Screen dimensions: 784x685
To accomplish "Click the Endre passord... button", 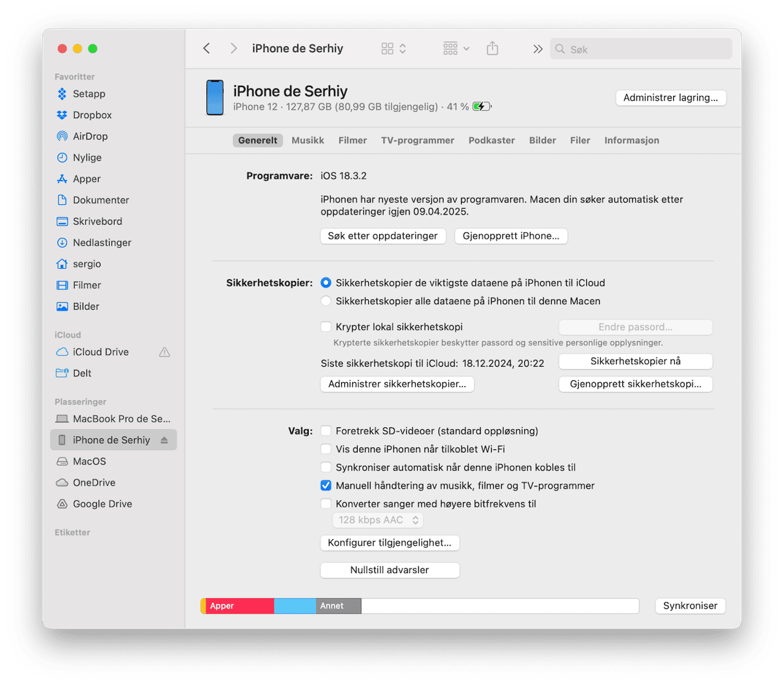I will pos(636,327).
